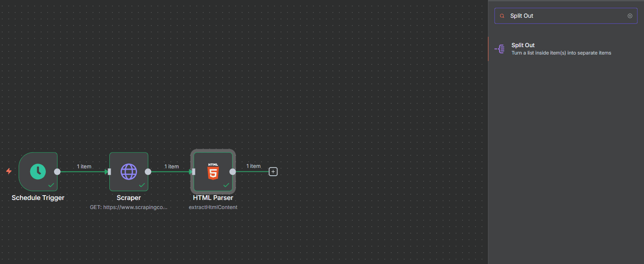Click the red lightning trigger icon
The image size is (644, 264).
coord(9,171)
